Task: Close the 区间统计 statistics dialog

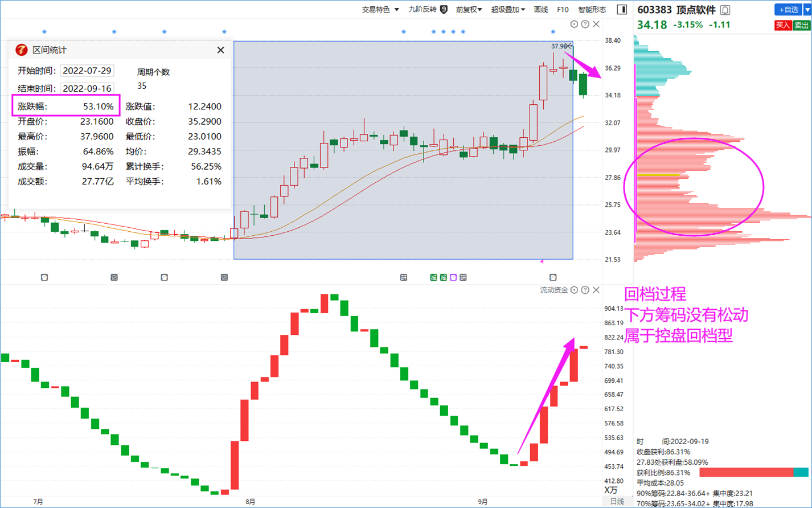Action: coord(220,50)
